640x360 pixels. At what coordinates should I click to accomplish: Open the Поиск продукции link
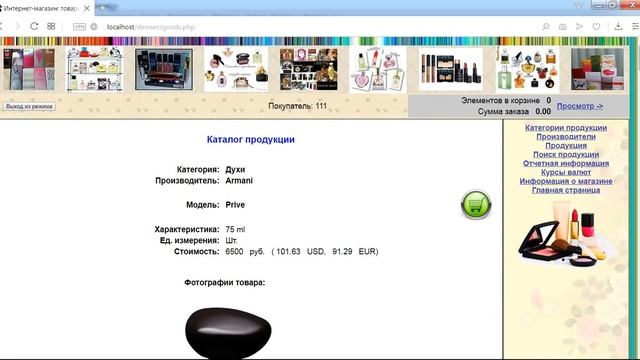pyautogui.click(x=566, y=155)
